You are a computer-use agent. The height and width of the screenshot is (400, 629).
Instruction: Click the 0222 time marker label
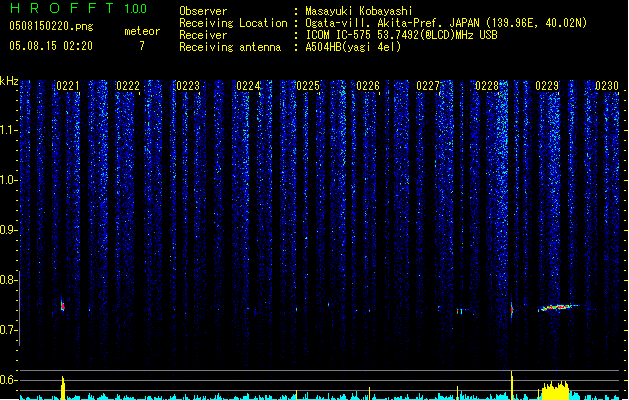pos(128,86)
